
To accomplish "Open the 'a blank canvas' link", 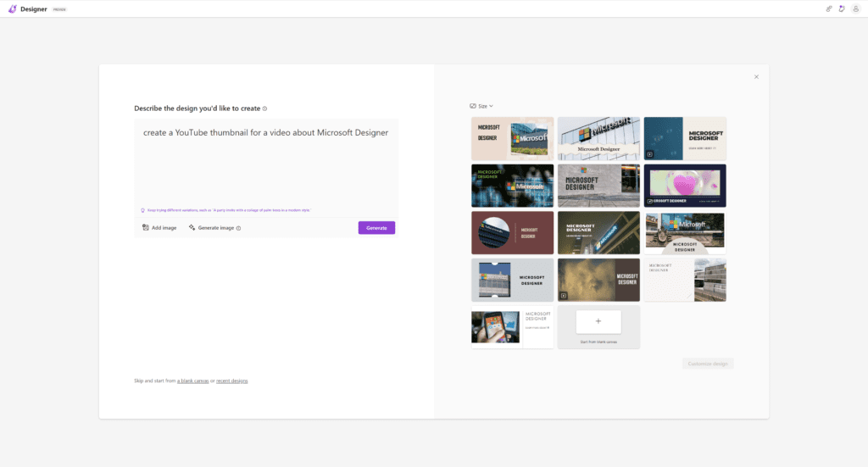I will pos(192,381).
